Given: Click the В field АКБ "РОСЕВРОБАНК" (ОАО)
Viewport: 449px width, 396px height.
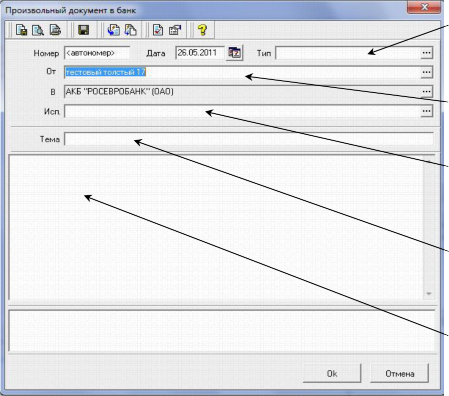Looking at the screenshot, I should 242,92.
